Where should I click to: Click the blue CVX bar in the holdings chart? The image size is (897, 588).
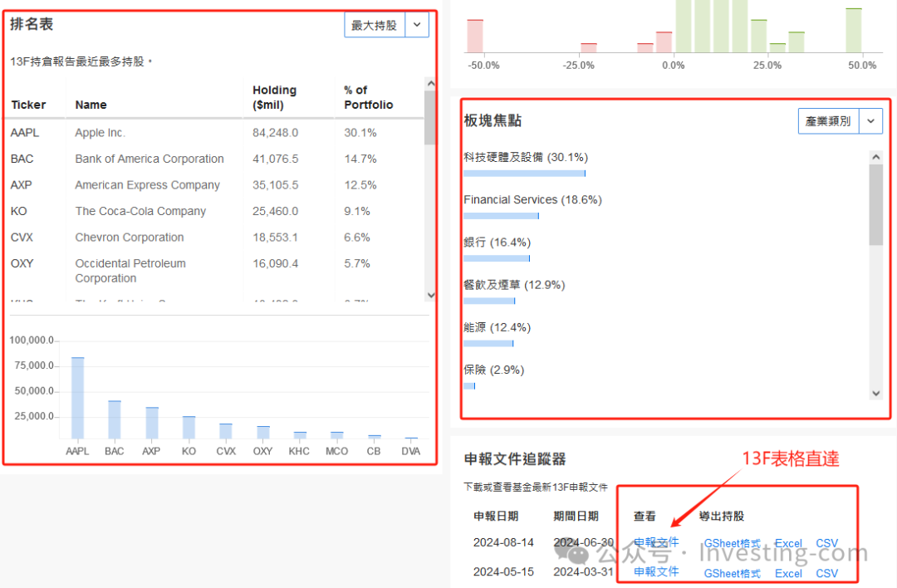tap(226, 431)
